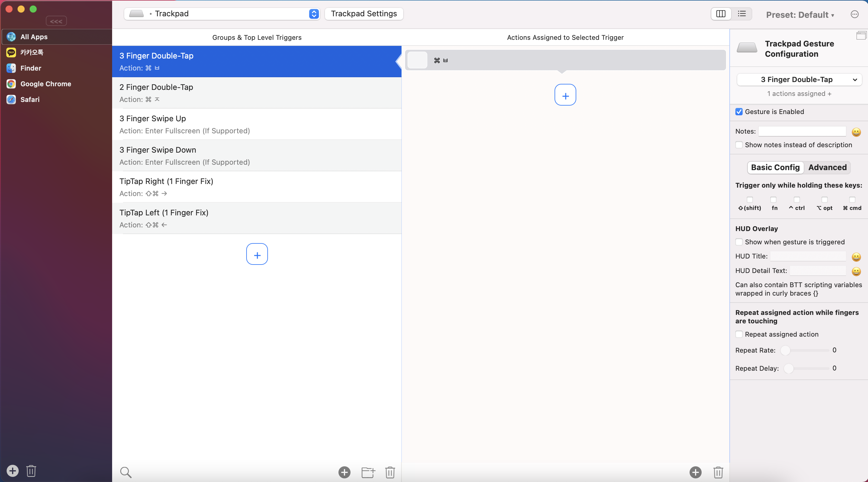Image resolution: width=868 pixels, height=482 pixels.
Task: Open the Trackpad trigger type dropdown
Action: pos(222,14)
